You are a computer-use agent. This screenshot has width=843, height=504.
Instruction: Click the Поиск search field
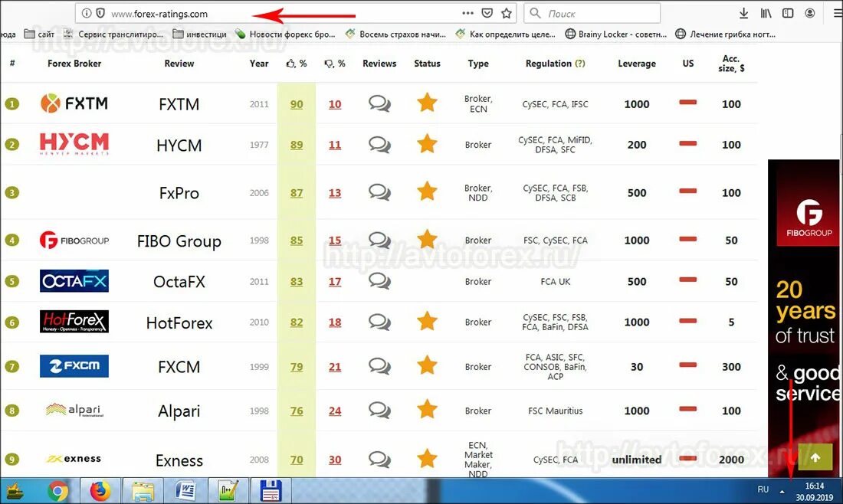(x=592, y=14)
